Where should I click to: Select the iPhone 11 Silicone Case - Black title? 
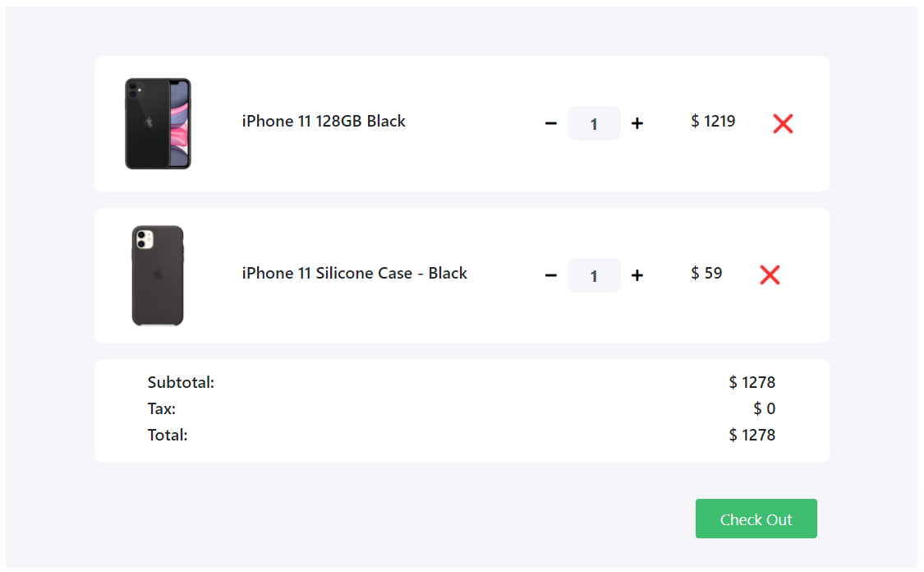point(354,274)
